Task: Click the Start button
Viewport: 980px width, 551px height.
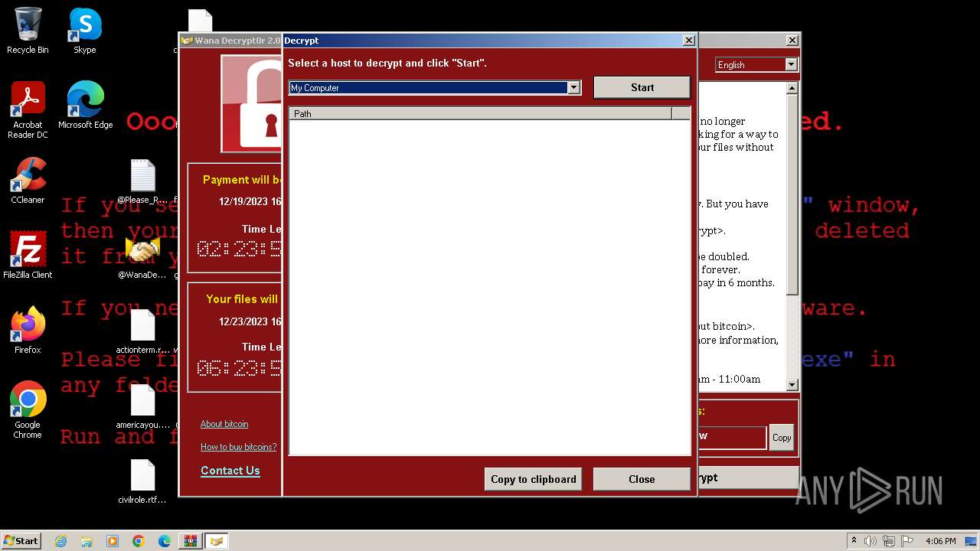Action: click(x=21, y=541)
